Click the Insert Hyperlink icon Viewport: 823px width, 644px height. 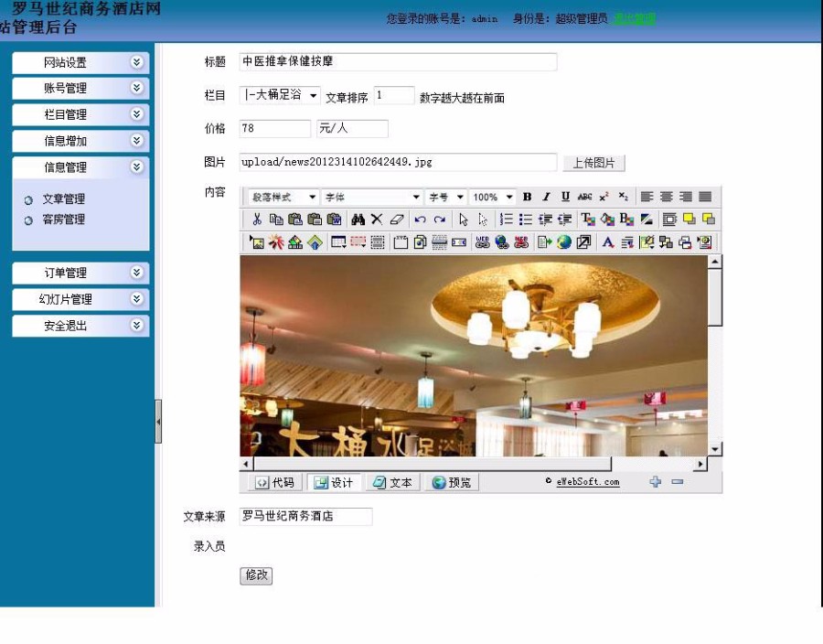tap(482, 241)
